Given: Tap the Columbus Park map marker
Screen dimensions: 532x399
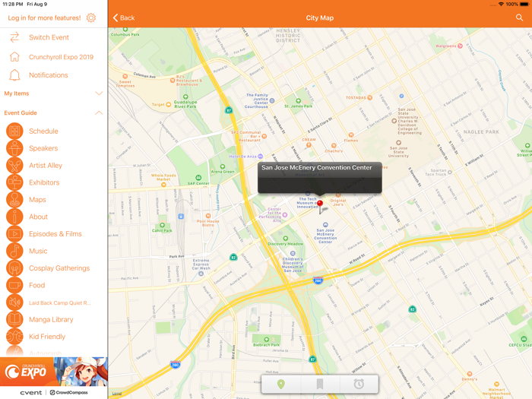Looking at the screenshot, I should point(125,30).
